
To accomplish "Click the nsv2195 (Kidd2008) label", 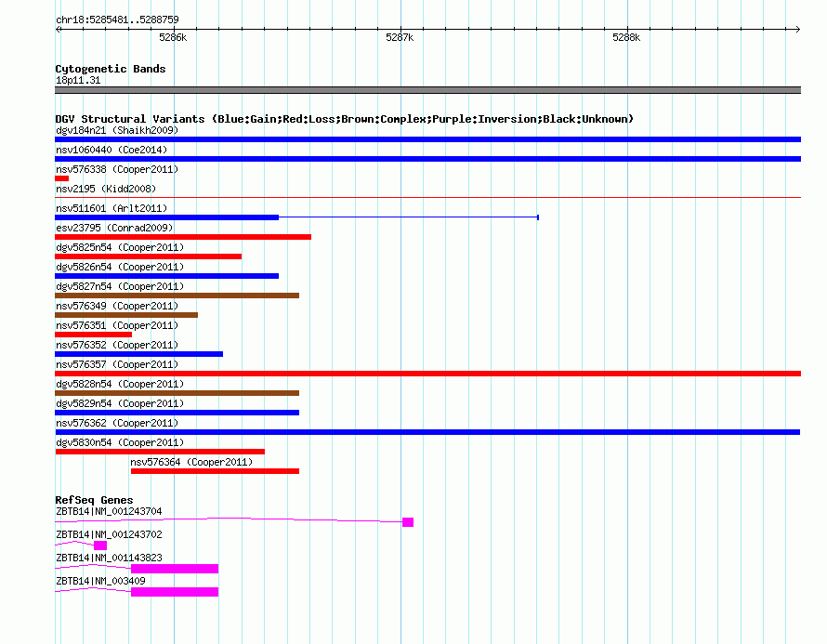I will [106, 189].
